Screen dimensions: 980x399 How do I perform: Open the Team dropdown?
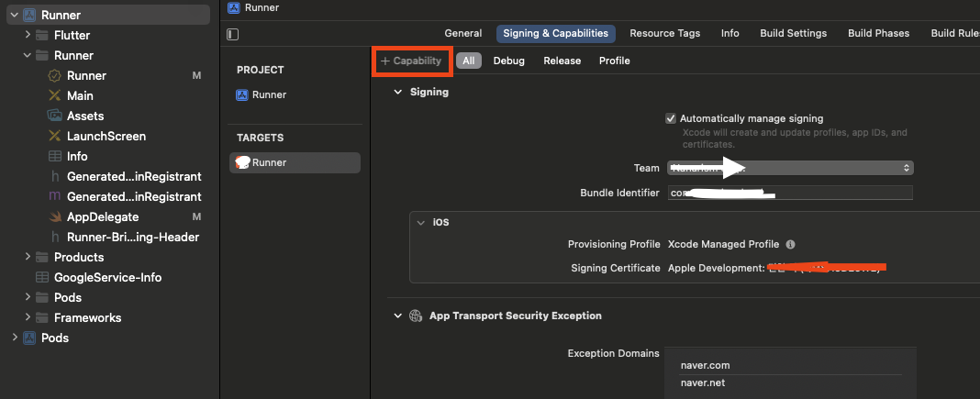(x=789, y=168)
